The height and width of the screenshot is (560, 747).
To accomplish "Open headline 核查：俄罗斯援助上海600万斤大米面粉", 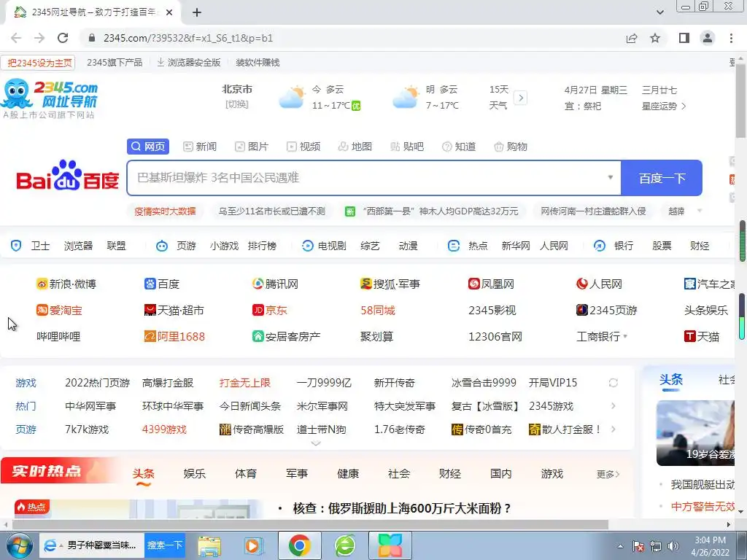I will (x=403, y=508).
